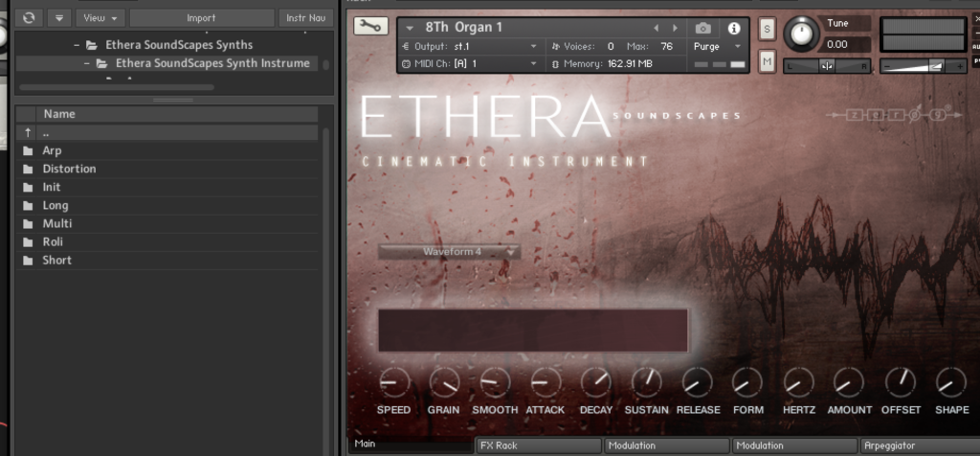980x456 pixels.
Task: Click the MIDI channel icon
Action: (406, 64)
